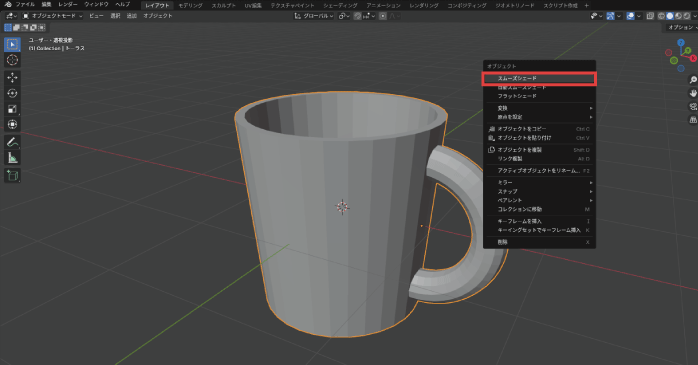
Task: Switch to the モデリング workspace tab
Action: point(190,5)
